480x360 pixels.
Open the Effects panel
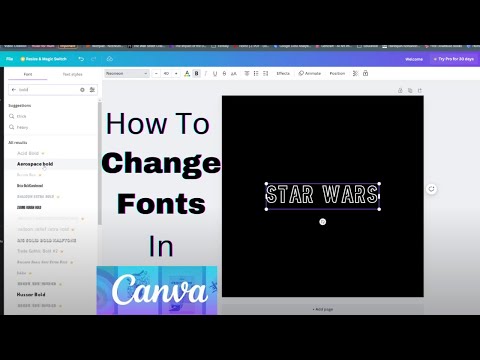283,73
